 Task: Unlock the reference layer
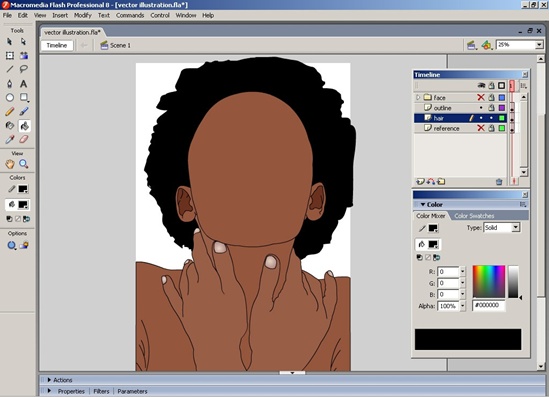(491, 128)
